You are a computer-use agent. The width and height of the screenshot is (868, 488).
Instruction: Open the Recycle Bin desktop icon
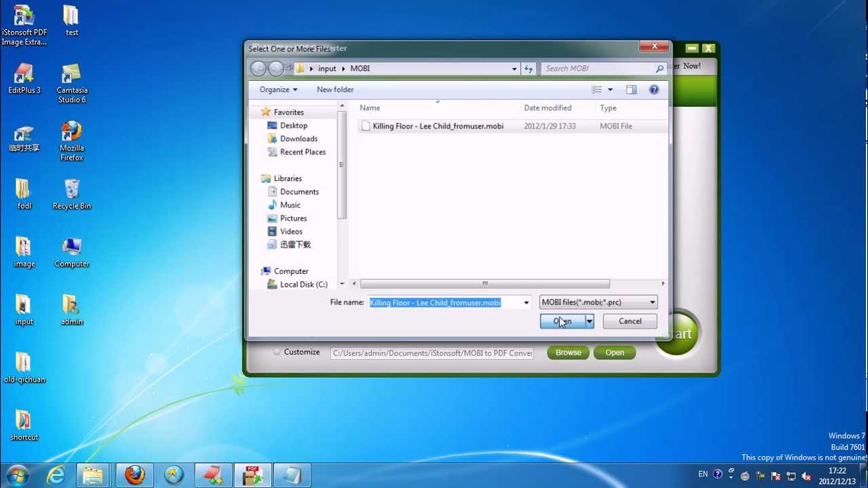click(x=72, y=195)
